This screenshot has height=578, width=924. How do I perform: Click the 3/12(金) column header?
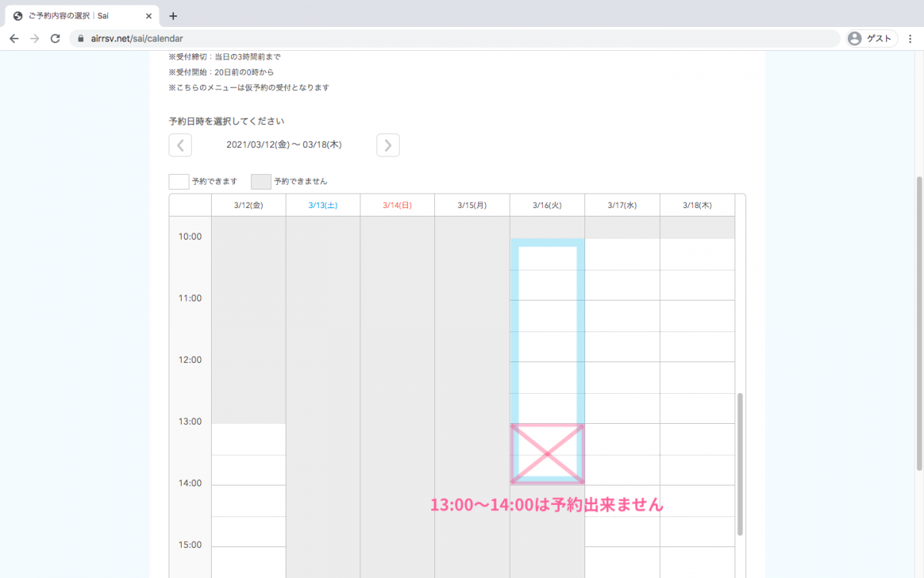click(x=249, y=206)
